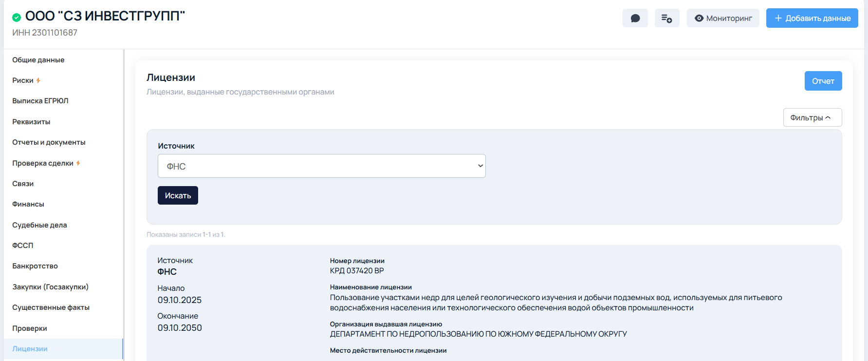This screenshot has height=361, width=868.
Task: Select the active Лицензии sidebar item
Action: point(30,349)
